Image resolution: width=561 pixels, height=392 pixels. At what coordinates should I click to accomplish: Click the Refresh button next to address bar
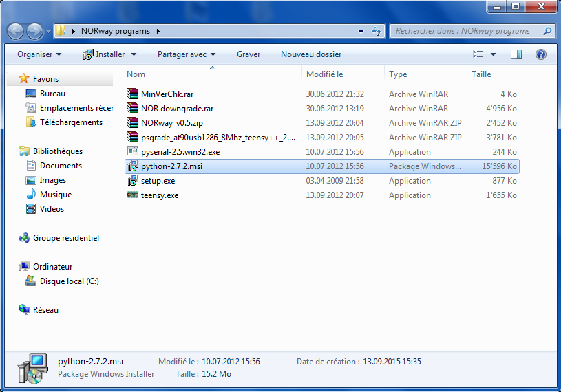(x=377, y=32)
